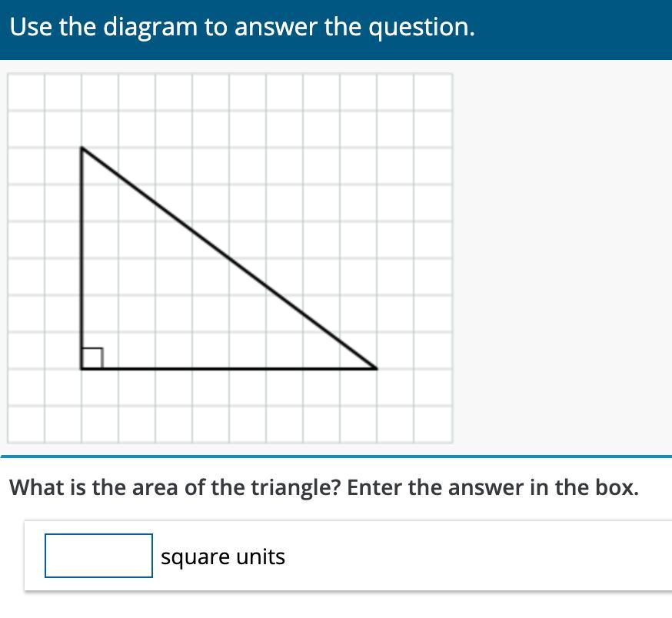Viewport: 672px width, 618px height.
Task: Click the right angle marker in triangle
Action: pyautogui.click(x=91, y=358)
